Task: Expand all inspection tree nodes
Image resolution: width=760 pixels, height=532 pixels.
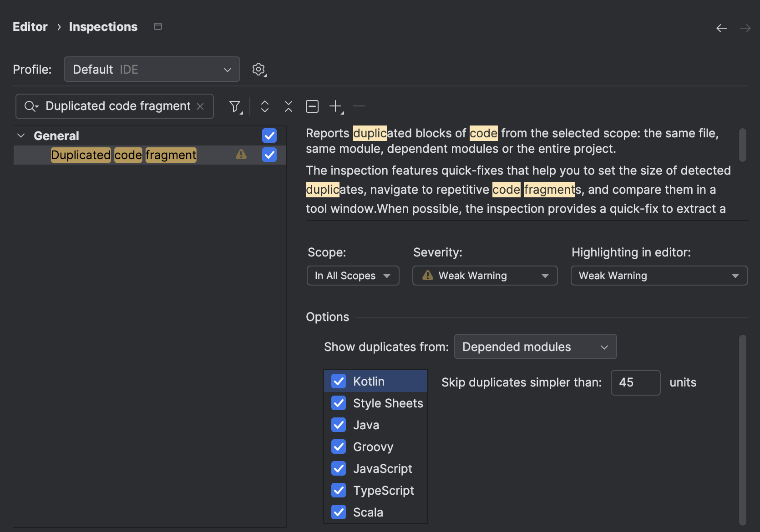Action: [264, 106]
